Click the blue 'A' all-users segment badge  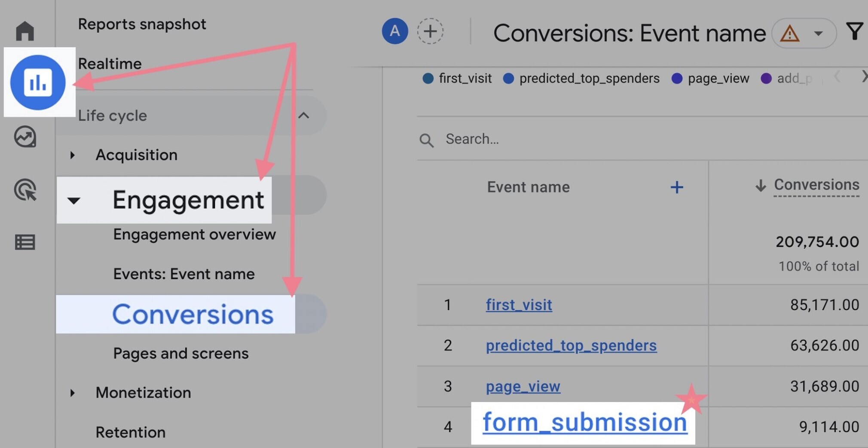pyautogui.click(x=395, y=31)
